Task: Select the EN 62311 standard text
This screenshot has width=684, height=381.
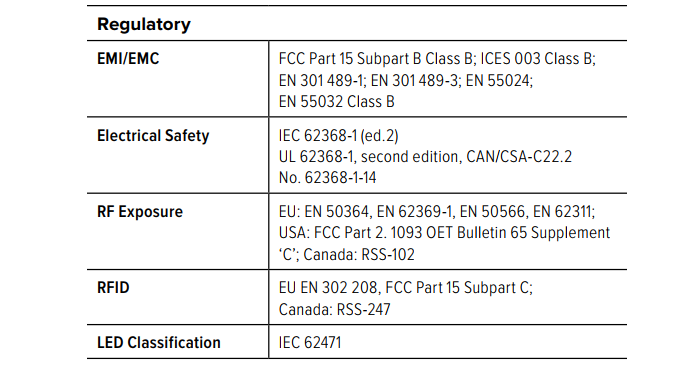Action: pyautogui.click(x=564, y=212)
